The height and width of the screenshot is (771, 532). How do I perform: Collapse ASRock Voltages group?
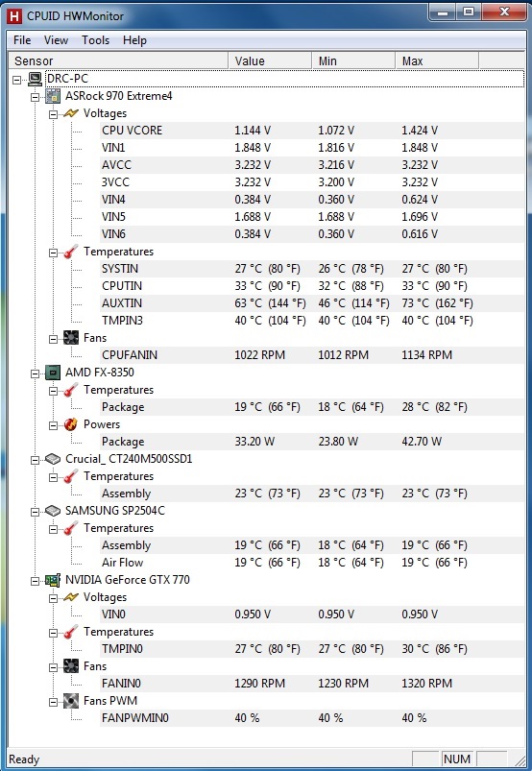tap(53, 114)
